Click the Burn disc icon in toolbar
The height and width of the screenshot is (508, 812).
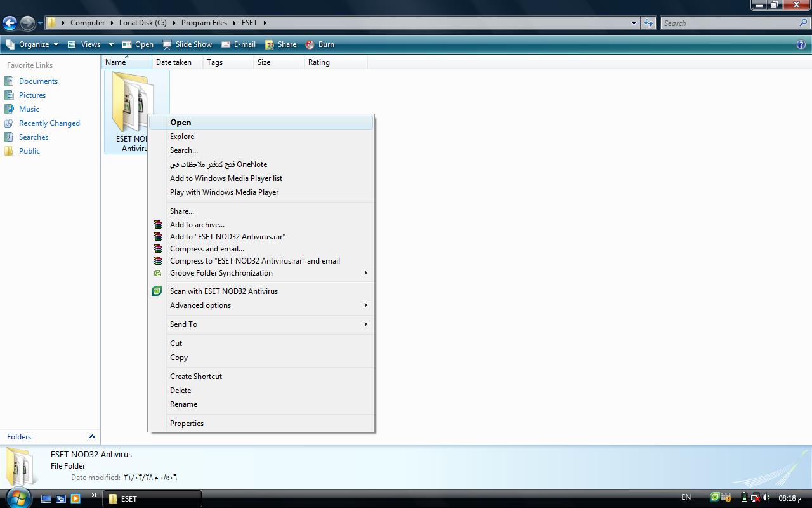310,44
